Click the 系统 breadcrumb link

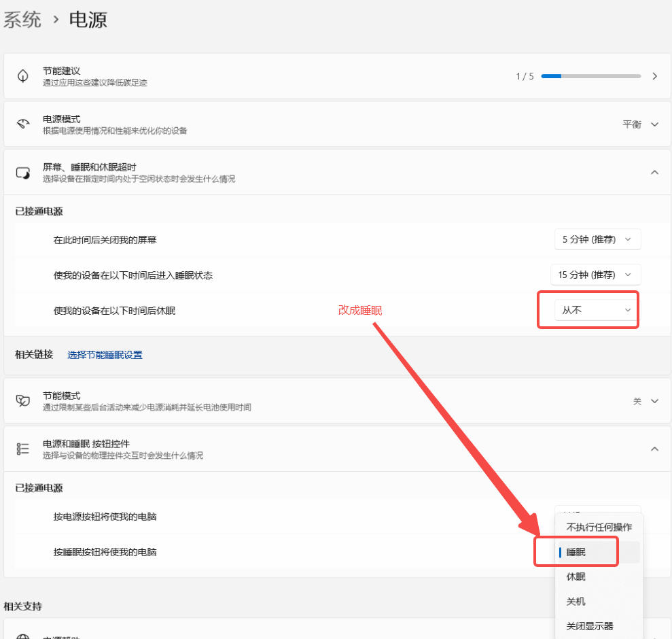[22, 20]
